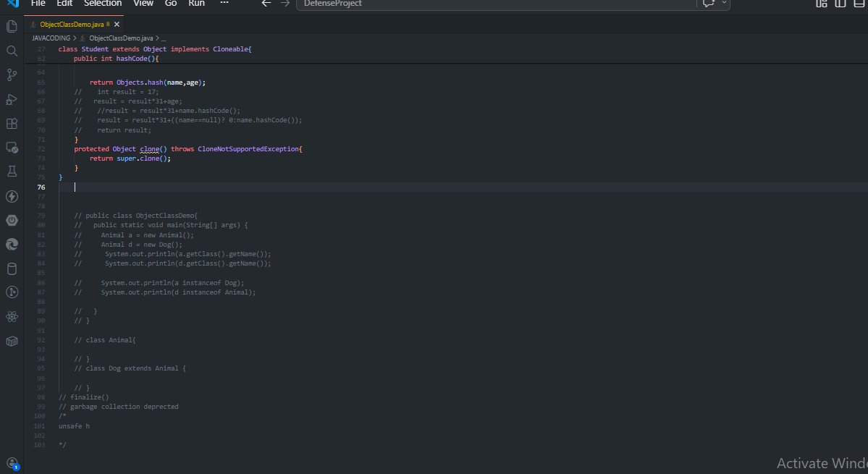The height and width of the screenshot is (474, 868).
Task: Open the 3D package box icon
Action: click(12, 342)
